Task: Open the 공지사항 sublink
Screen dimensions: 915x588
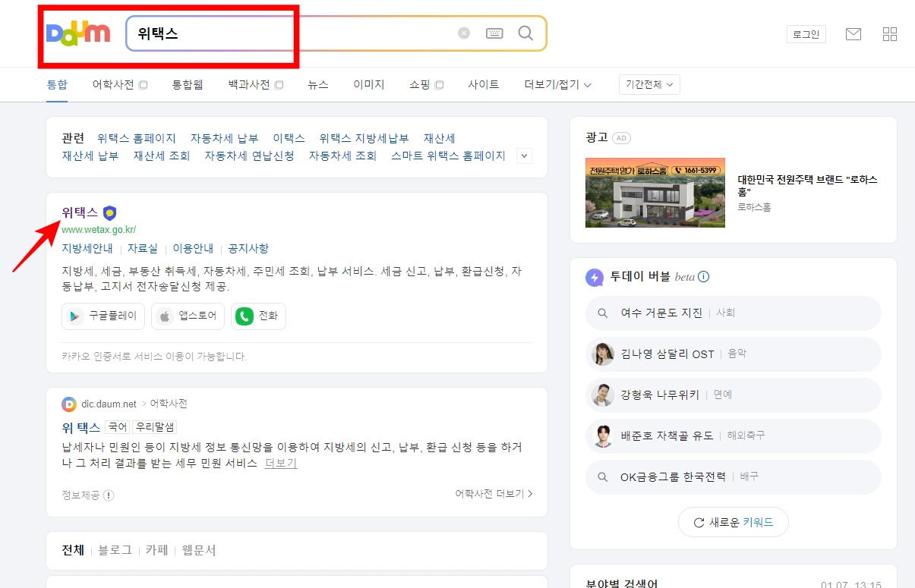Action: (248, 248)
